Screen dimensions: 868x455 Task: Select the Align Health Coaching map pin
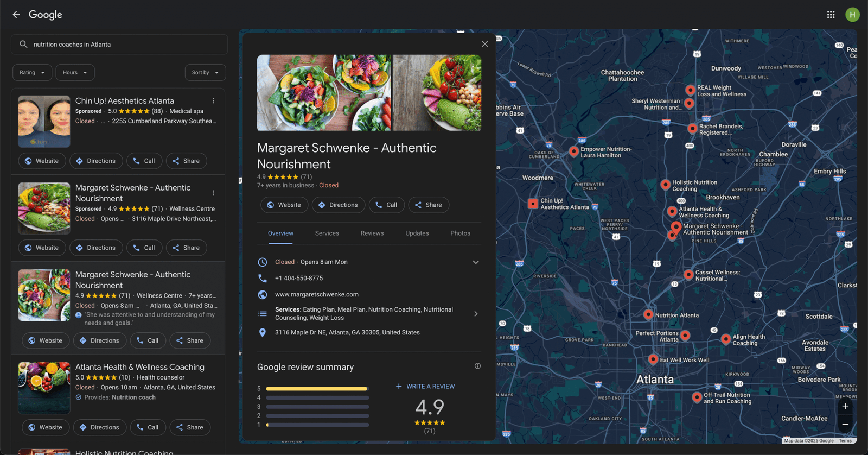pyautogui.click(x=726, y=339)
